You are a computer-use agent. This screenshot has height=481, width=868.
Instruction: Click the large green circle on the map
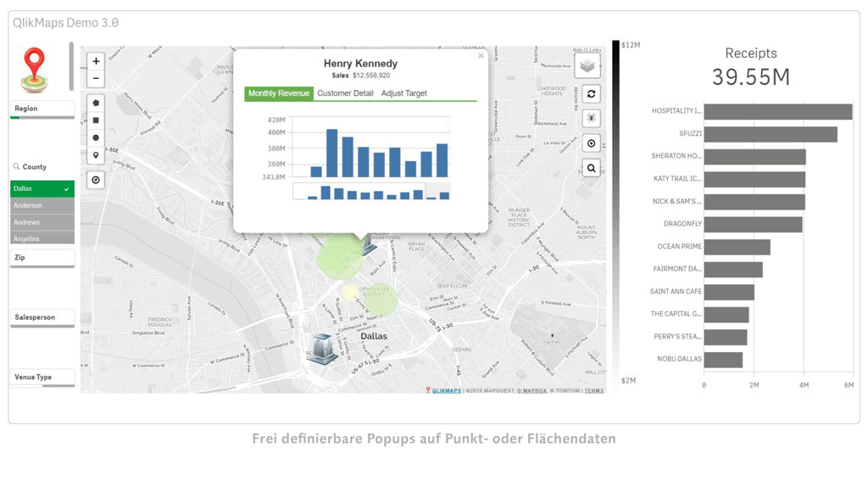[x=339, y=256]
